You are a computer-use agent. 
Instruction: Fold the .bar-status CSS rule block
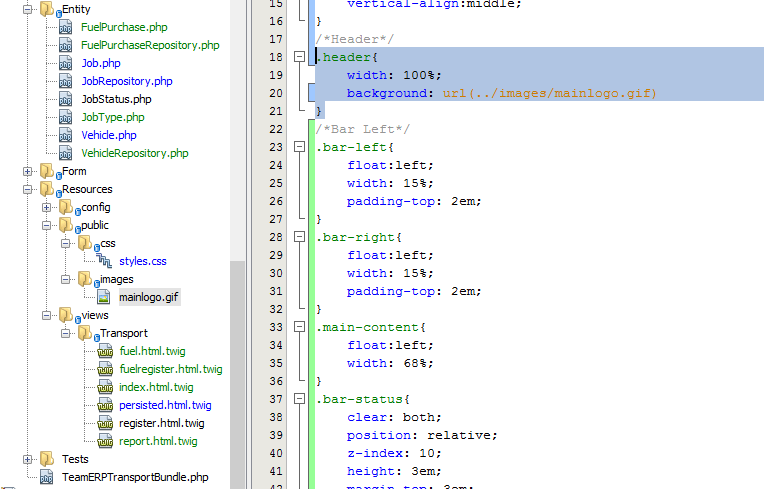[x=300, y=399]
